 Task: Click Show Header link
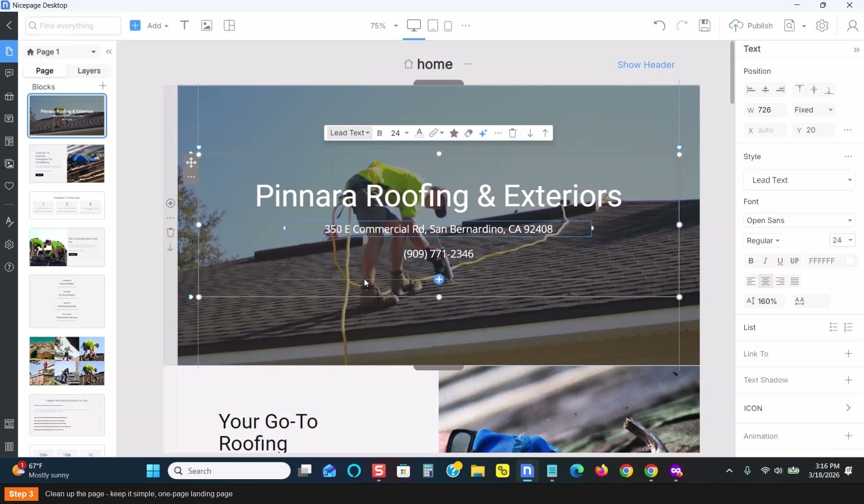click(646, 65)
